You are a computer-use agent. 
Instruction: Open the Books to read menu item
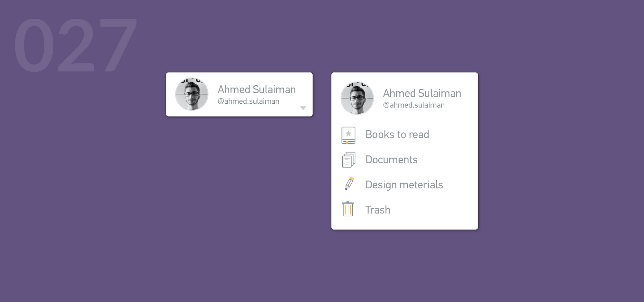coord(404,135)
